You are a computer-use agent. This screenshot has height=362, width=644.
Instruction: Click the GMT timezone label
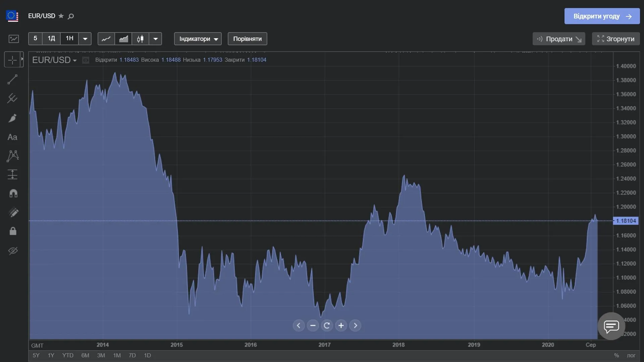(37, 346)
